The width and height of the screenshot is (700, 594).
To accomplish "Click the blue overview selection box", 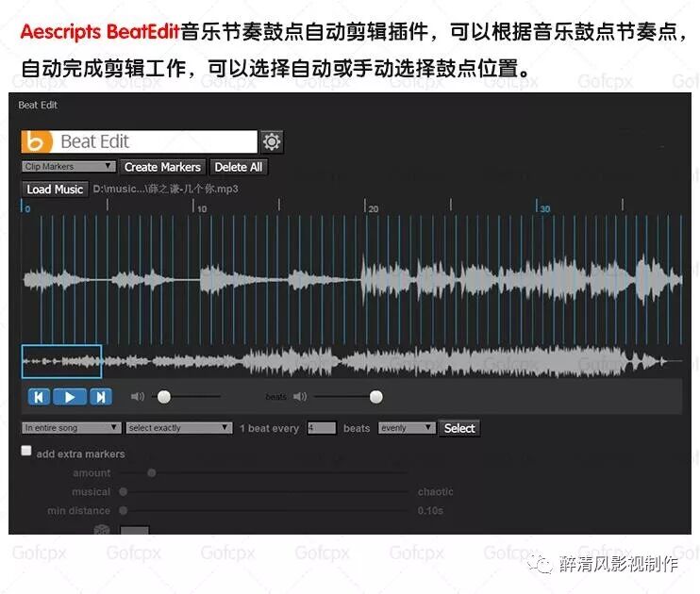I will [x=61, y=361].
